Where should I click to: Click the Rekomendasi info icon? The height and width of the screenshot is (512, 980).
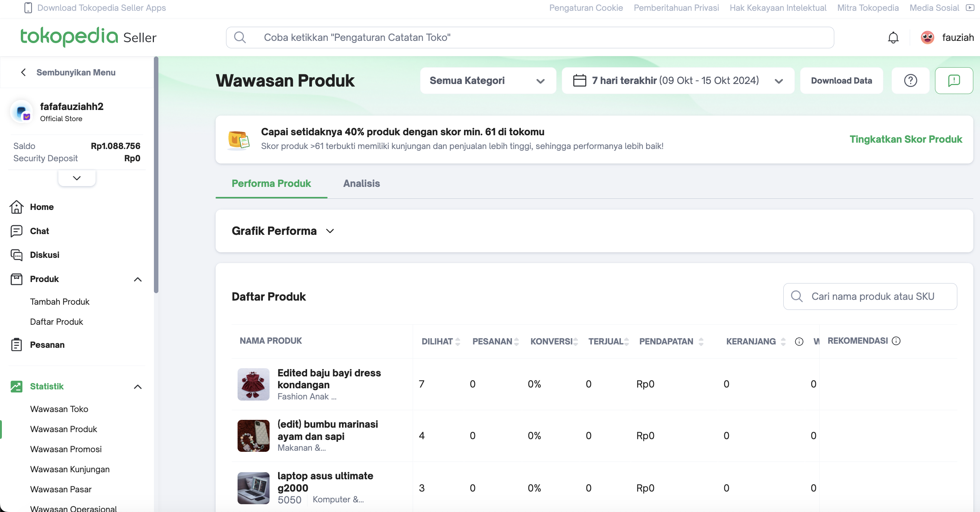[896, 341]
